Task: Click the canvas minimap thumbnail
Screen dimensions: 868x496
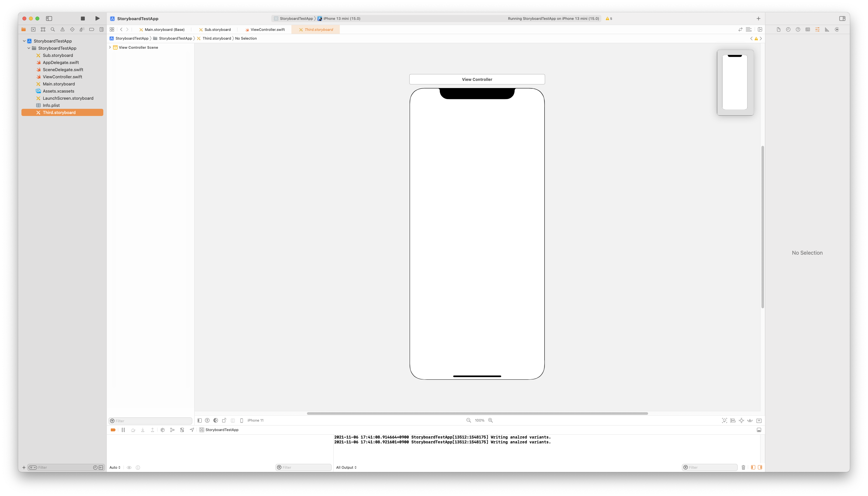Action: tap(735, 83)
